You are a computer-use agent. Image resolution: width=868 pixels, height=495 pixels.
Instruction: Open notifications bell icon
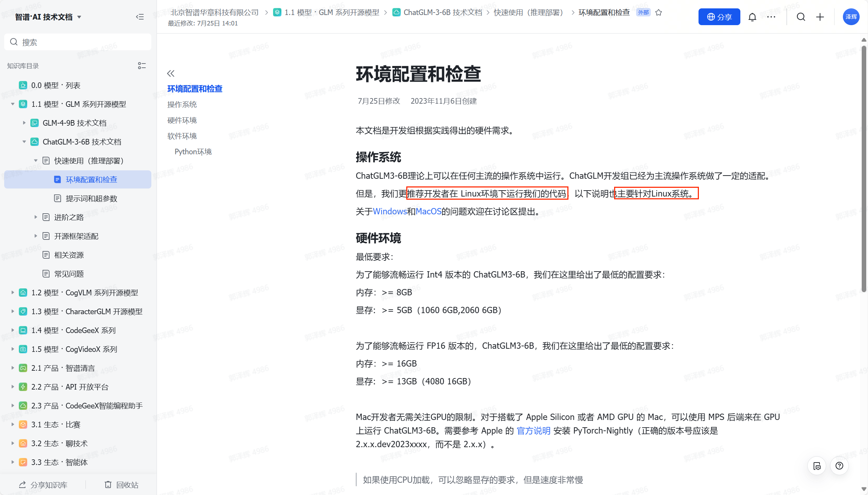752,17
